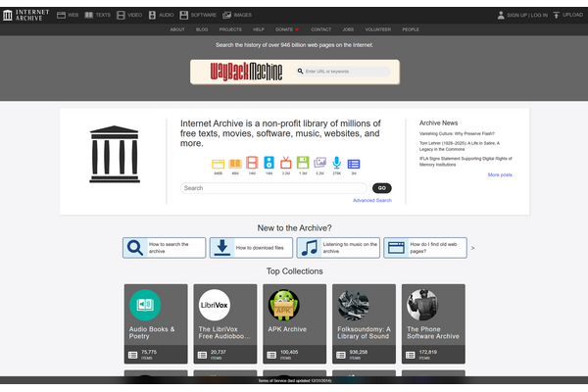
Task: Click the GO search button
Action: tap(382, 188)
